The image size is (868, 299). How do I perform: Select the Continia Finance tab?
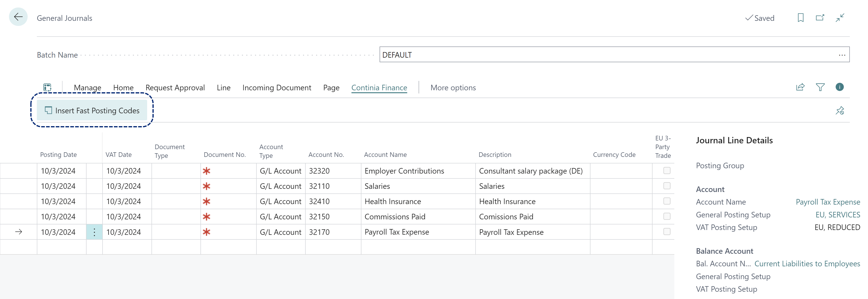(x=379, y=88)
